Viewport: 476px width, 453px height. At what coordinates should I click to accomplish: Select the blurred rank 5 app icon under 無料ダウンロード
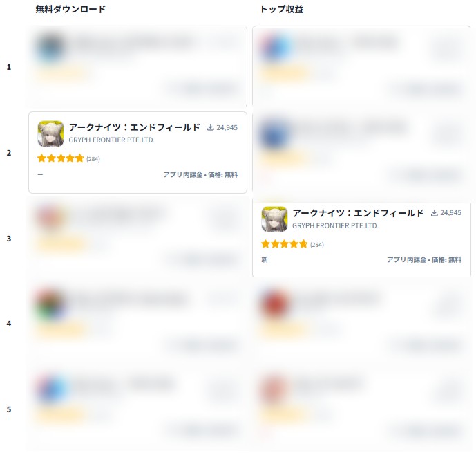click(50, 390)
